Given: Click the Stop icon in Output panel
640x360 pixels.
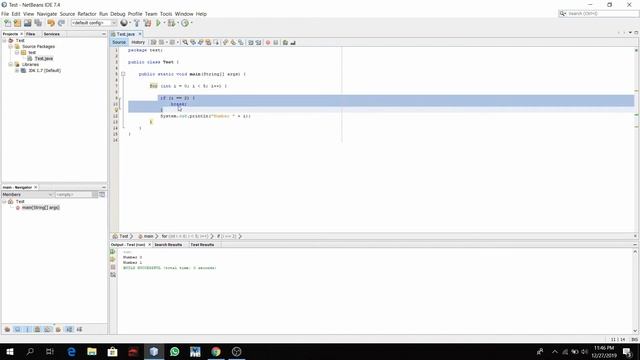Looking at the screenshot, I should 113,267.
